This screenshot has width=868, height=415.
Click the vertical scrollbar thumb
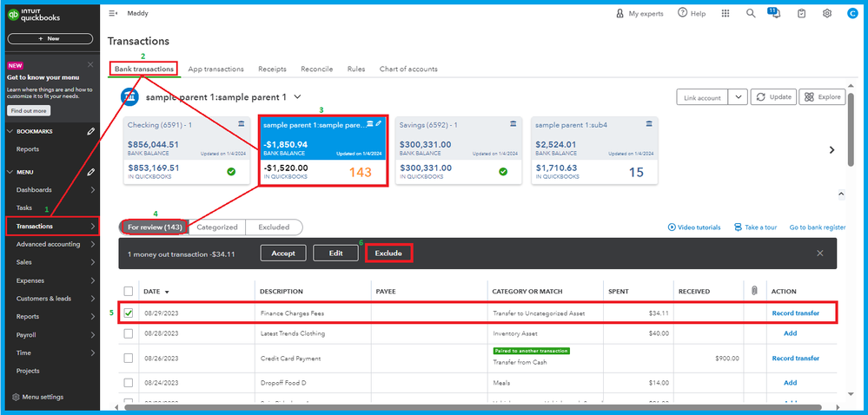click(851, 129)
